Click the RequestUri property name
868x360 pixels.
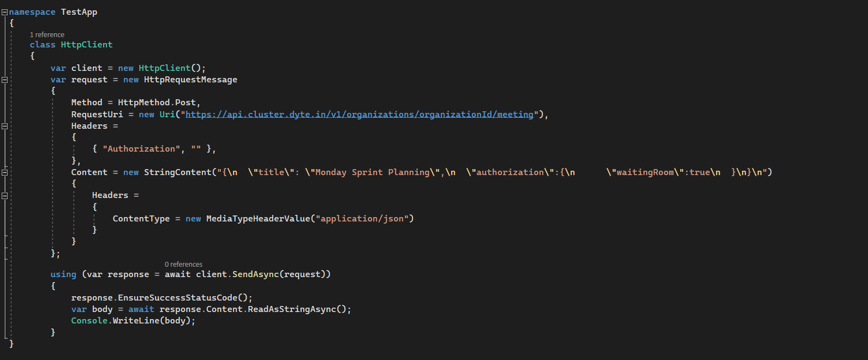pyautogui.click(x=97, y=115)
